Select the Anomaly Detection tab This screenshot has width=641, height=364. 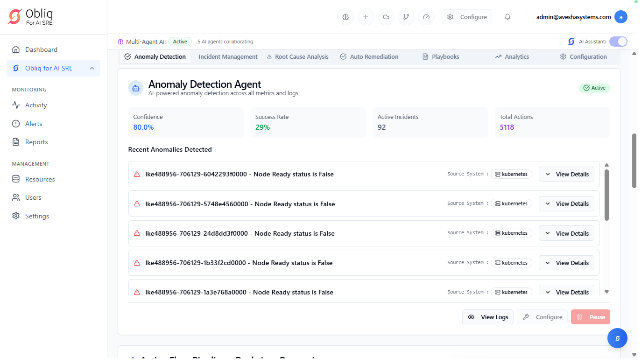[x=155, y=56]
